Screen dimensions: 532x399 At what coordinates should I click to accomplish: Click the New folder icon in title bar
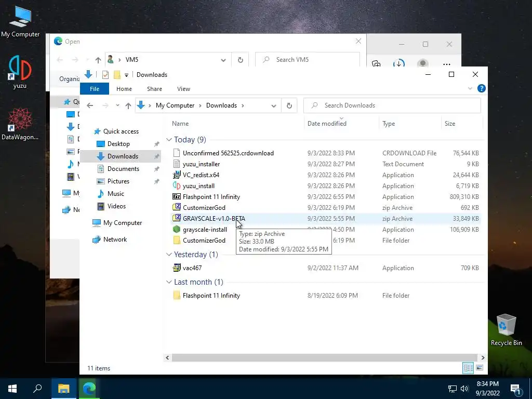117,75
